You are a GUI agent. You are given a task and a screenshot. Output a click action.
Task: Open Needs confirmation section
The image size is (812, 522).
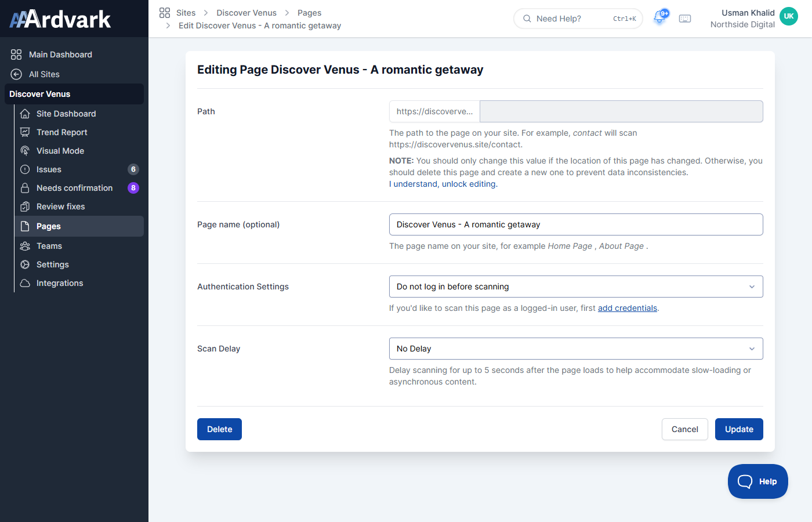pos(79,188)
